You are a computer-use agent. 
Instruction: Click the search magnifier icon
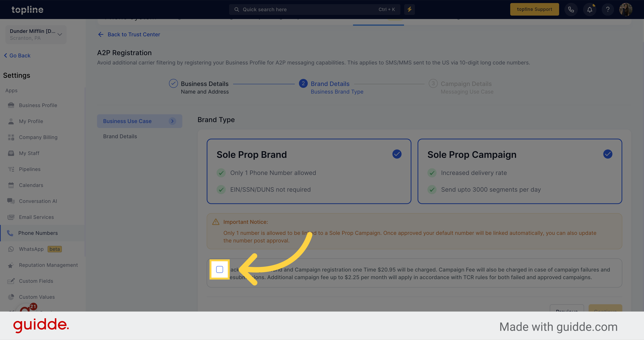tap(237, 10)
